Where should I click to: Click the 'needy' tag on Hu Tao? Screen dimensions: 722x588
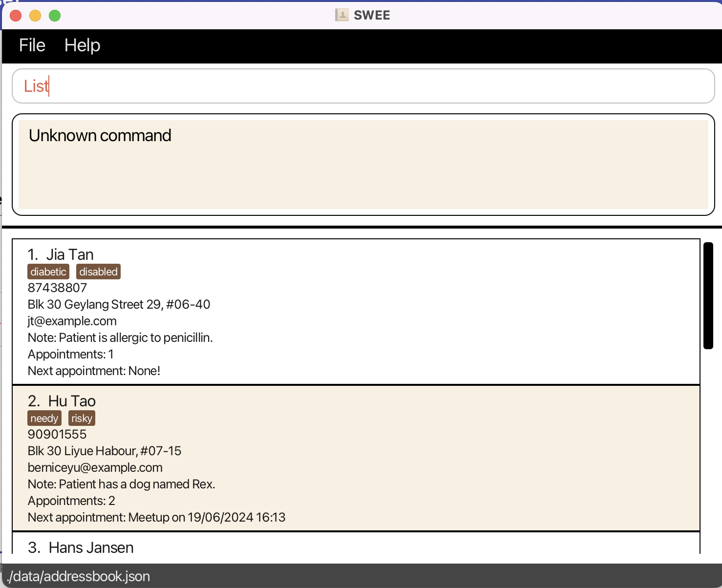point(44,418)
